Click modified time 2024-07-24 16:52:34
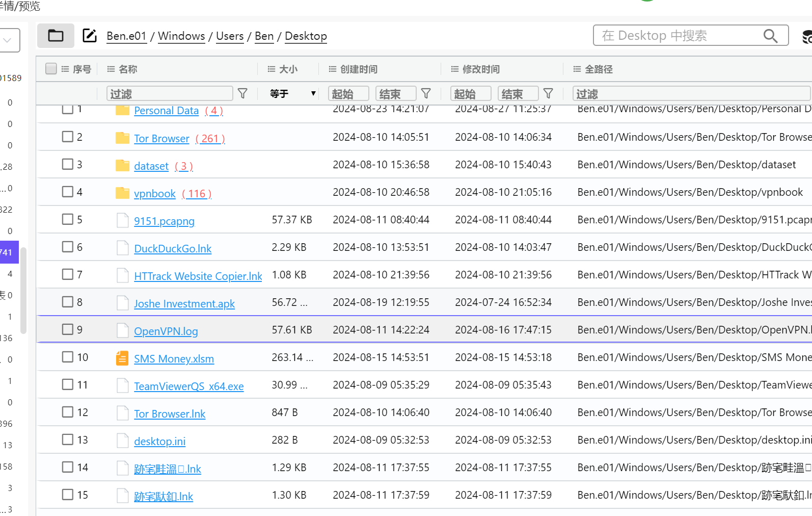 point(503,302)
